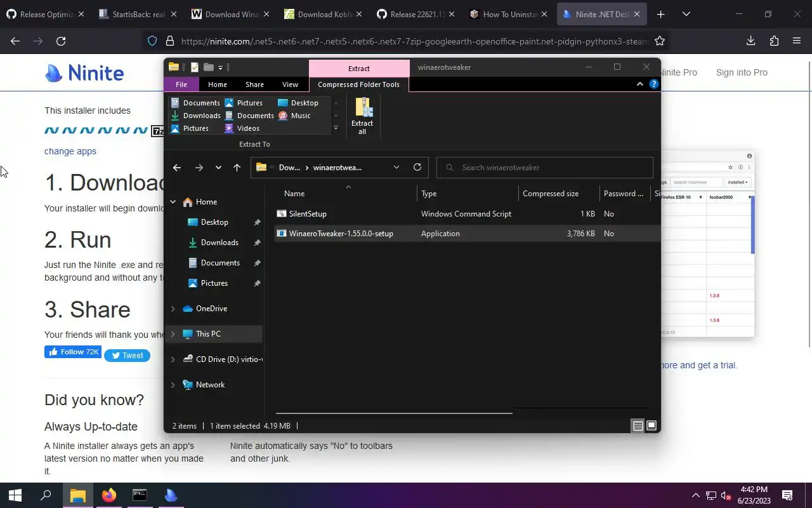Expand the Network tree node
This screenshot has width=812, height=508.
[173, 385]
